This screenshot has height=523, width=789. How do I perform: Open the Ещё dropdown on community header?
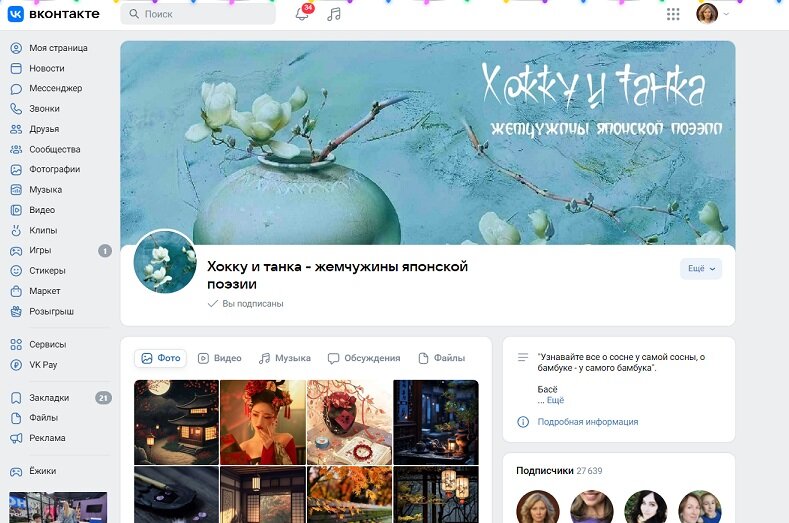(x=701, y=268)
